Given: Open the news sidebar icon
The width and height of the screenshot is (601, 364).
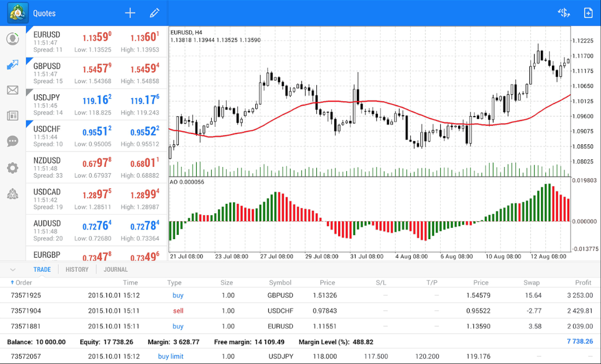Looking at the screenshot, I should tap(13, 116).
